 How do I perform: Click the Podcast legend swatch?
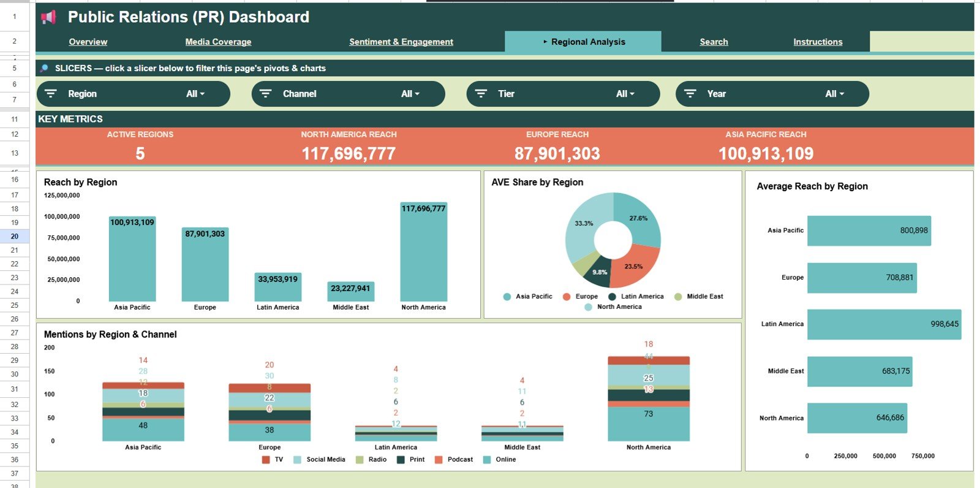(x=439, y=460)
